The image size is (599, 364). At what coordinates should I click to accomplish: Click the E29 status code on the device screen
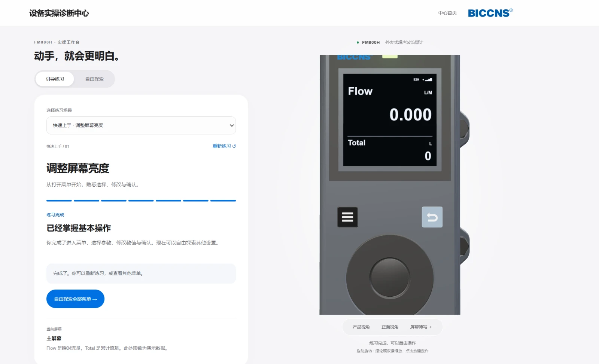tap(416, 80)
